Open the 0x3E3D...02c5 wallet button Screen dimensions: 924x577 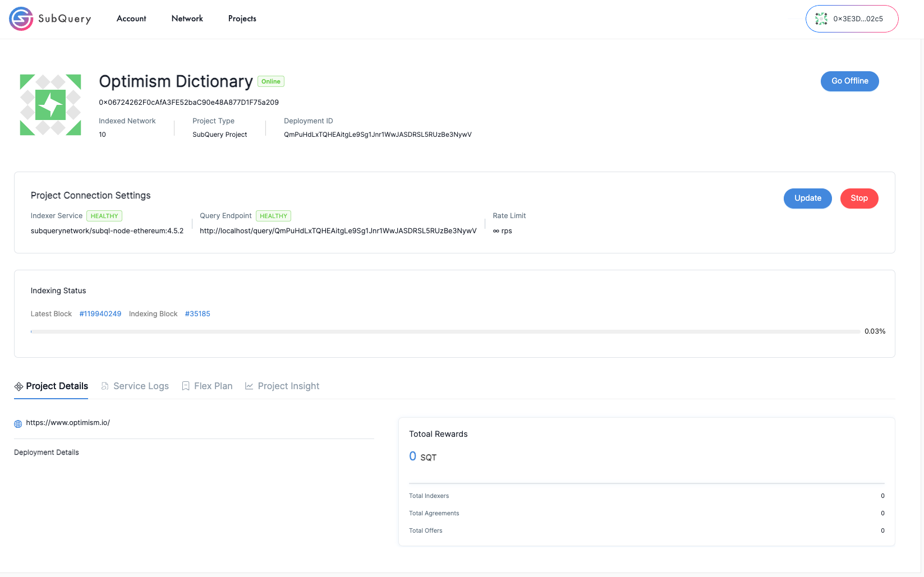click(852, 19)
